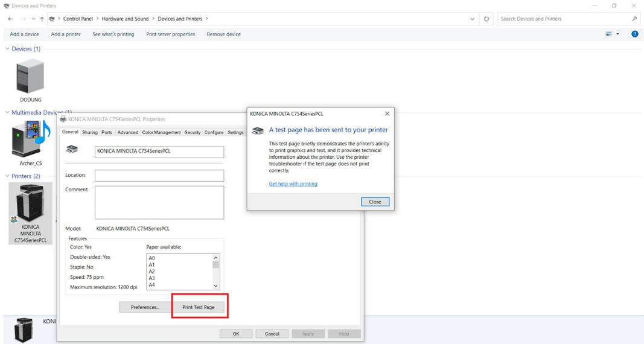Collapse the Devices (1) group
Viewport: 644px width, 344px height.
pyautogui.click(x=7, y=49)
